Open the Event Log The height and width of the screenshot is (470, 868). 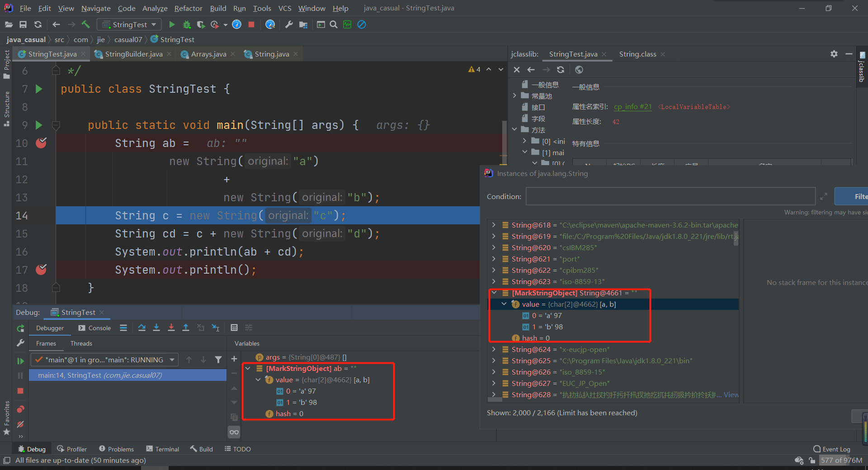coord(832,449)
